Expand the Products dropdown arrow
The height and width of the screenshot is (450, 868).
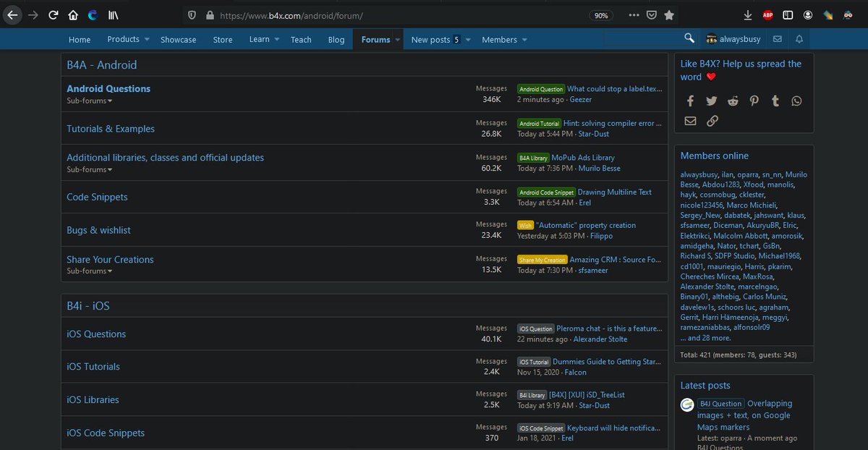147,39
